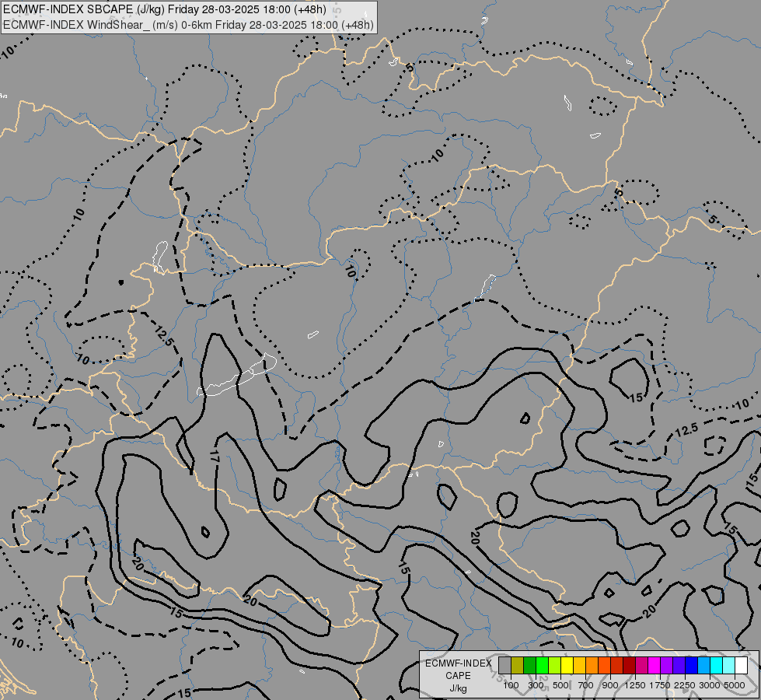Click the white swatch in CAPE legend
The image size is (761, 700).
point(741,666)
